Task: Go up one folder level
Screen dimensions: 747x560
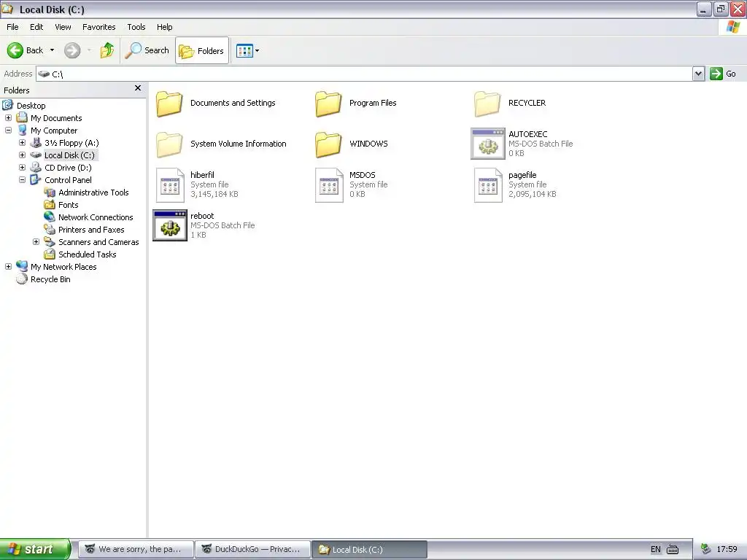Action: (107, 50)
